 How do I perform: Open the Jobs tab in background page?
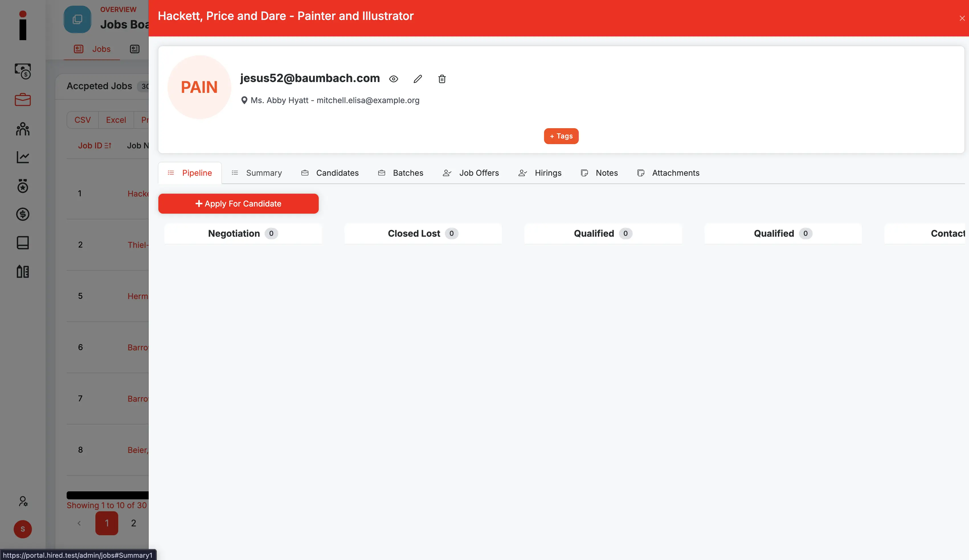pos(92,49)
